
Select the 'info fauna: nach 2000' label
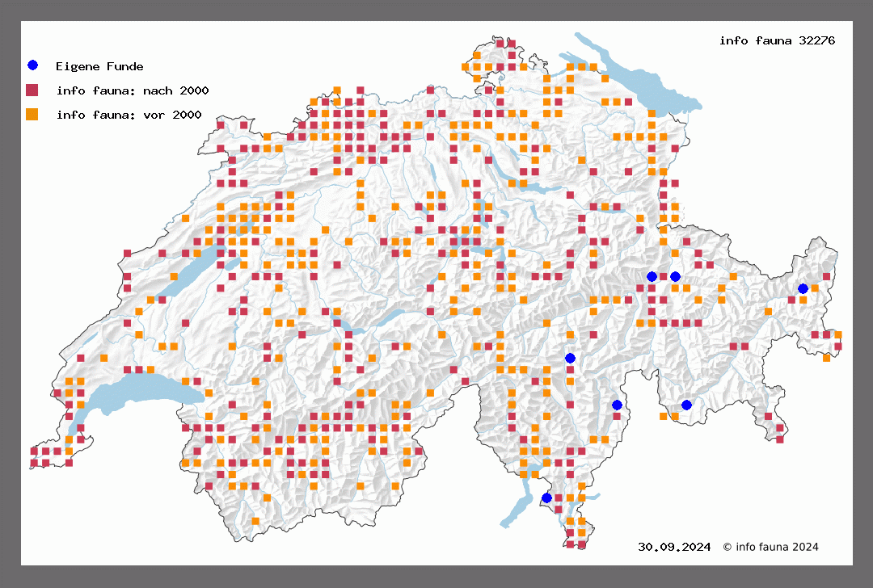(133, 90)
